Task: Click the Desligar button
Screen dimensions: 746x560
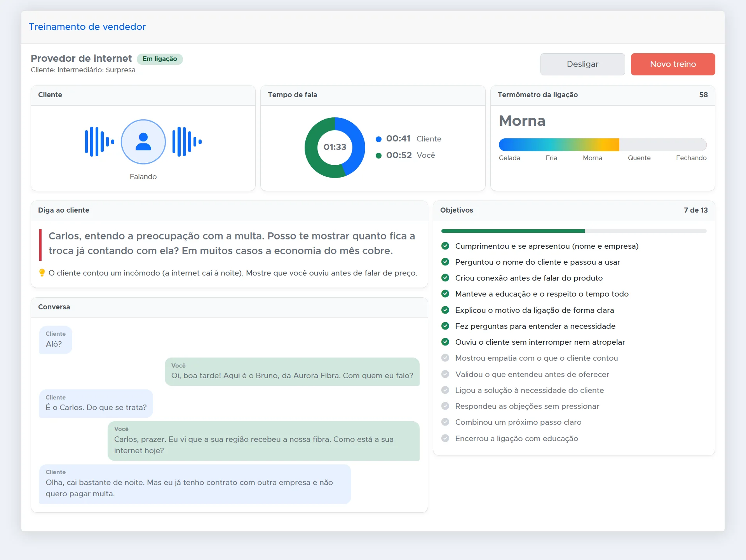Action: pos(582,64)
